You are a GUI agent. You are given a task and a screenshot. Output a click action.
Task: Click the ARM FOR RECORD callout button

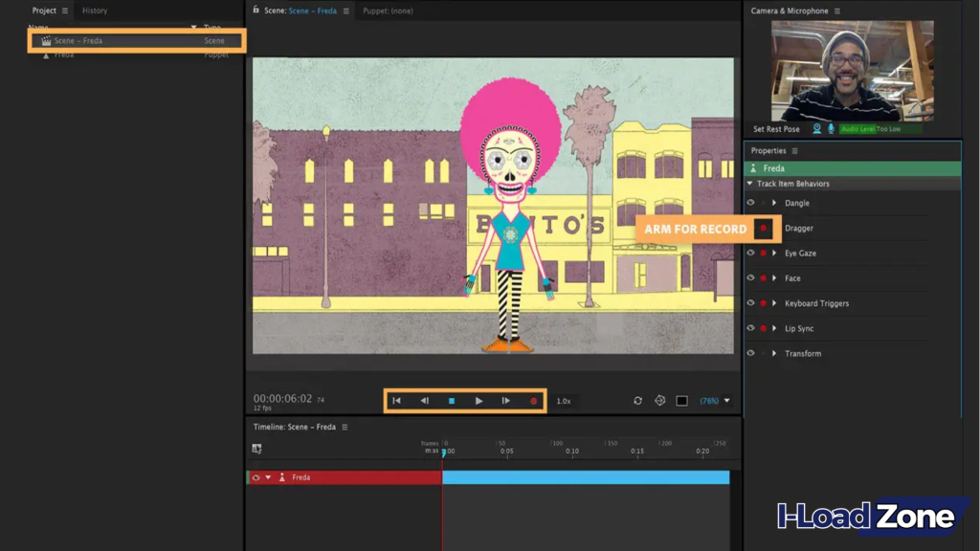pyautogui.click(x=698, y=229)
